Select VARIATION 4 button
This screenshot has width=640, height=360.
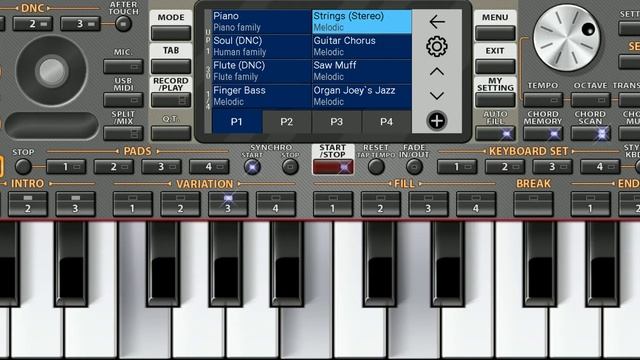click(x=276, y=204)
